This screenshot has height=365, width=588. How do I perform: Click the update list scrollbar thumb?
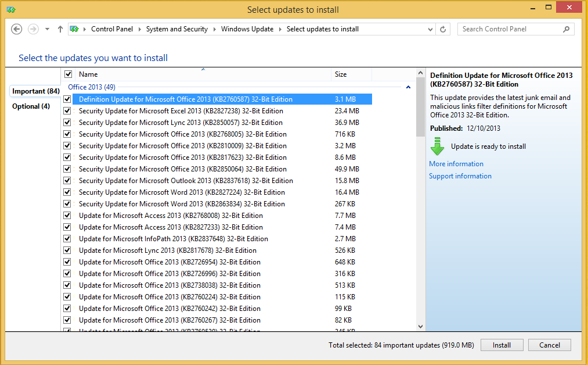[420, 107]
